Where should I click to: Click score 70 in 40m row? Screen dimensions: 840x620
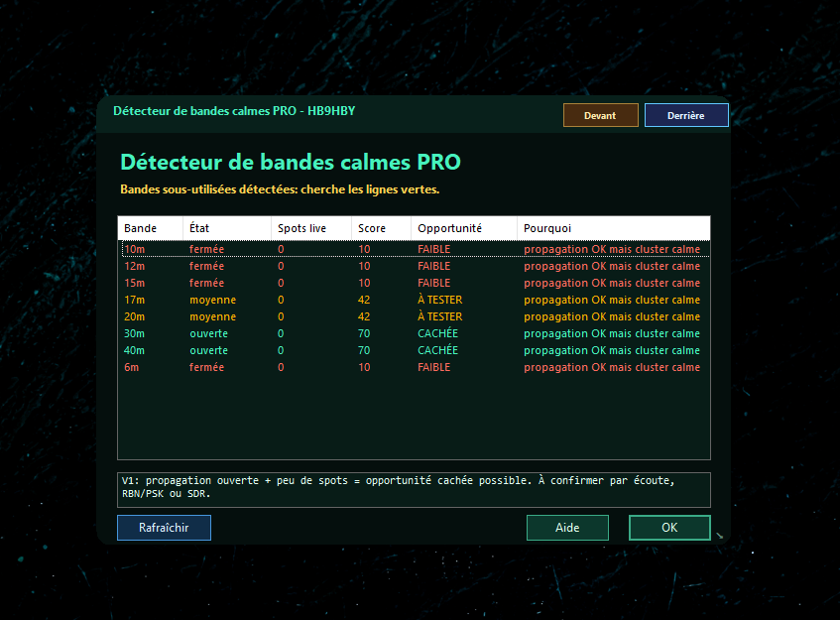(364, 350)
